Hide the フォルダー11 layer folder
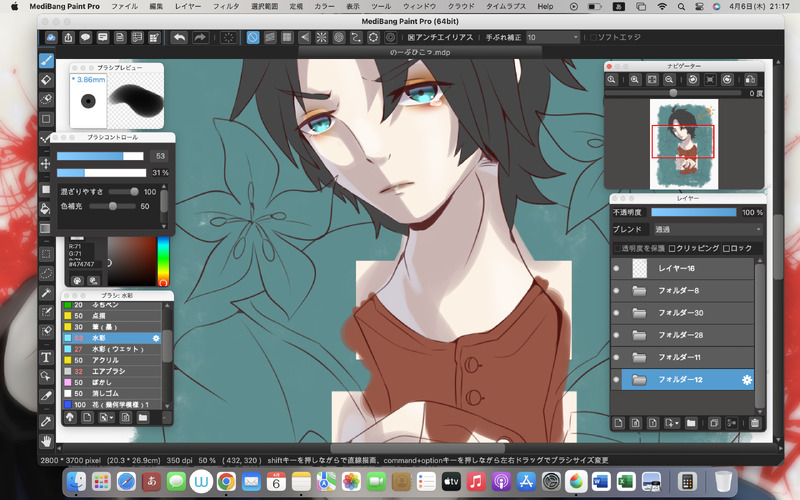The image size is (800, 500). pyautogui.click(x=616, y=357)
